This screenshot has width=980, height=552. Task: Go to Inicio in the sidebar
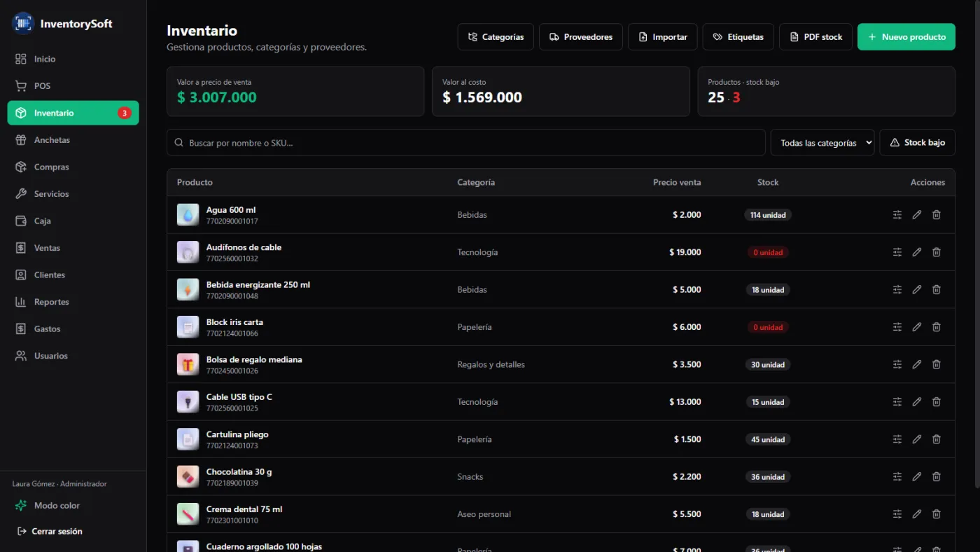pyautogui.click(x=73, y=59)
